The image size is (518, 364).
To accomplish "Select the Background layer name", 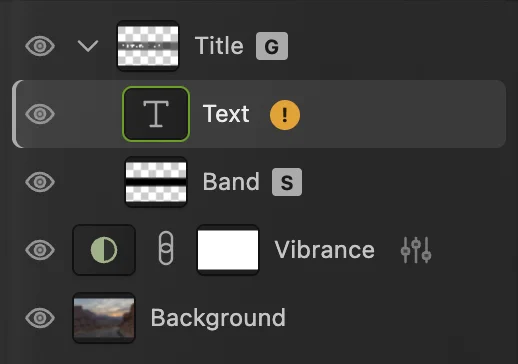I will click(x=218, y=318).
